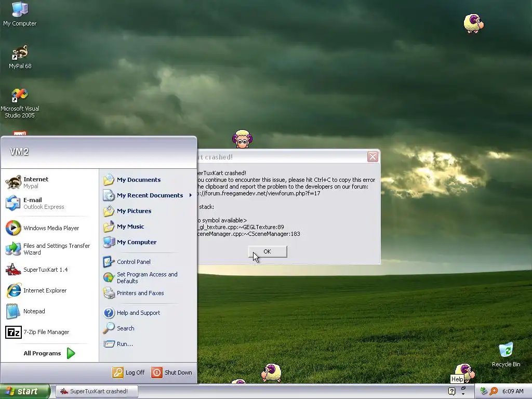Launch 7-Zip File Manager

pyautogui.click(x=37, y=332)
